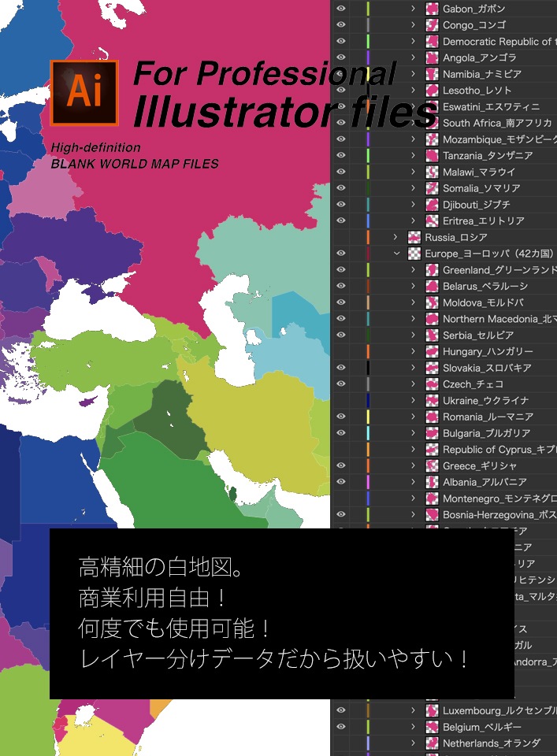
Task: Expand the Gabon layer chevron
Action: pos(414,9)
